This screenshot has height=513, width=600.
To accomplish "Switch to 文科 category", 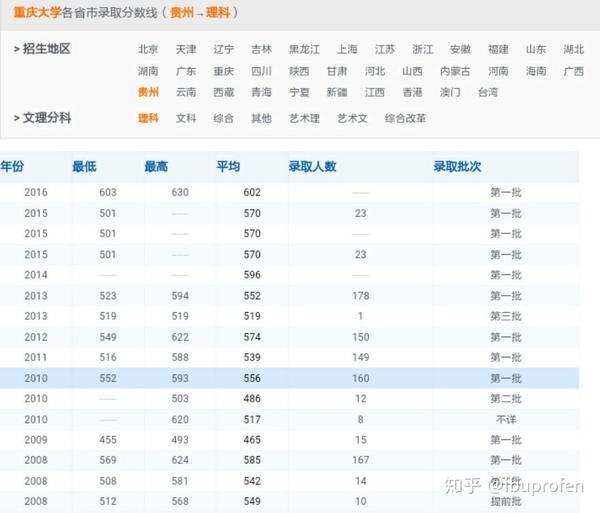I will (x=186, y=118).
